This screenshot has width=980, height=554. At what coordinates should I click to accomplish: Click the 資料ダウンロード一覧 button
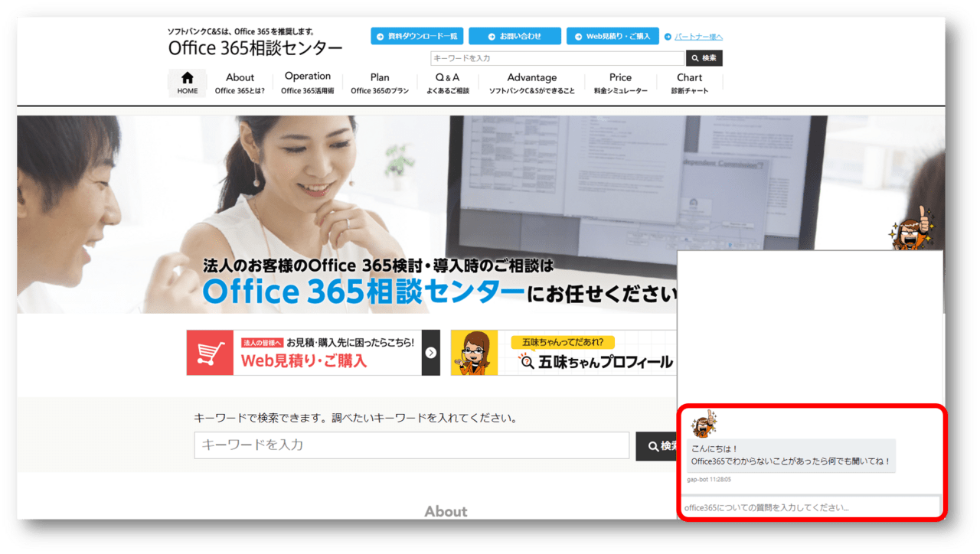416,36
